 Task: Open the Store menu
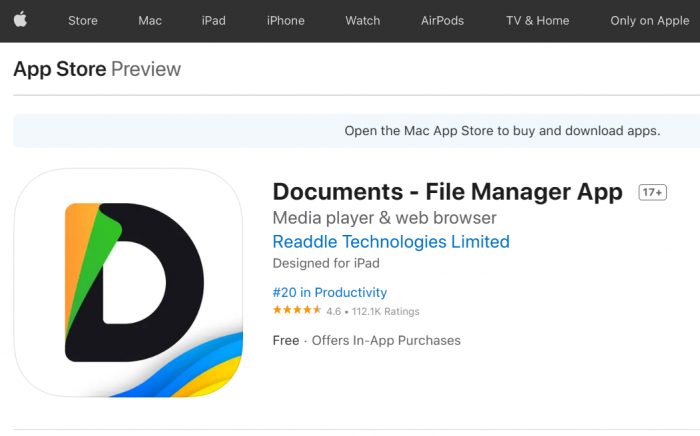pyautogui.click(x=83, y=21)
